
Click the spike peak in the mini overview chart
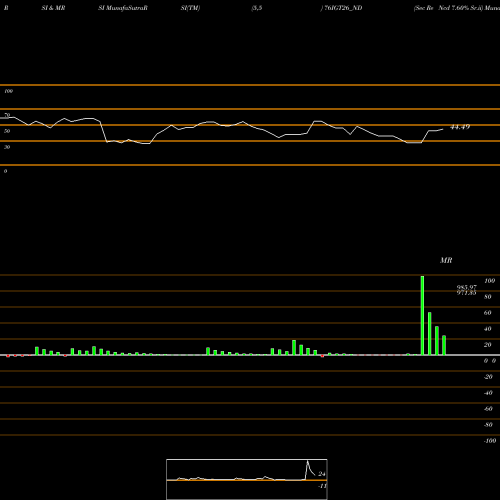pyautogui.click(x=307, y=462)
